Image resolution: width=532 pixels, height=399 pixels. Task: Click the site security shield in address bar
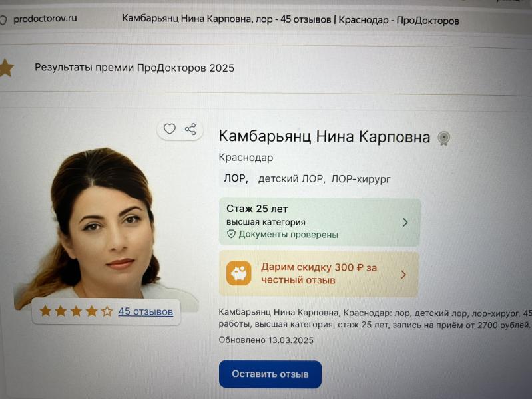click(3, 20)
